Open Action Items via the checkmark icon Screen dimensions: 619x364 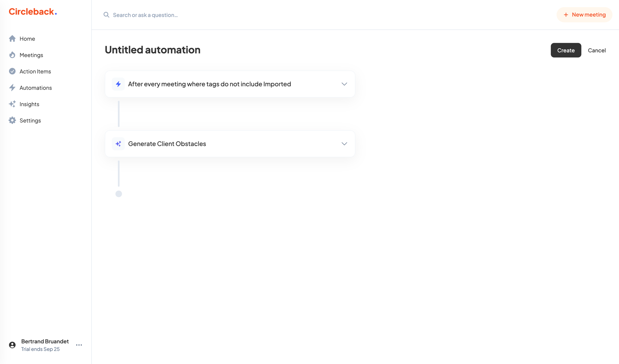(x=12, y=71)
